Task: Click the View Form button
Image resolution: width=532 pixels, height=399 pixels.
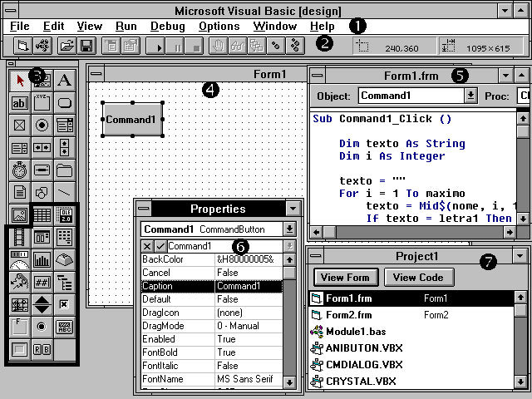Action: 346,277
